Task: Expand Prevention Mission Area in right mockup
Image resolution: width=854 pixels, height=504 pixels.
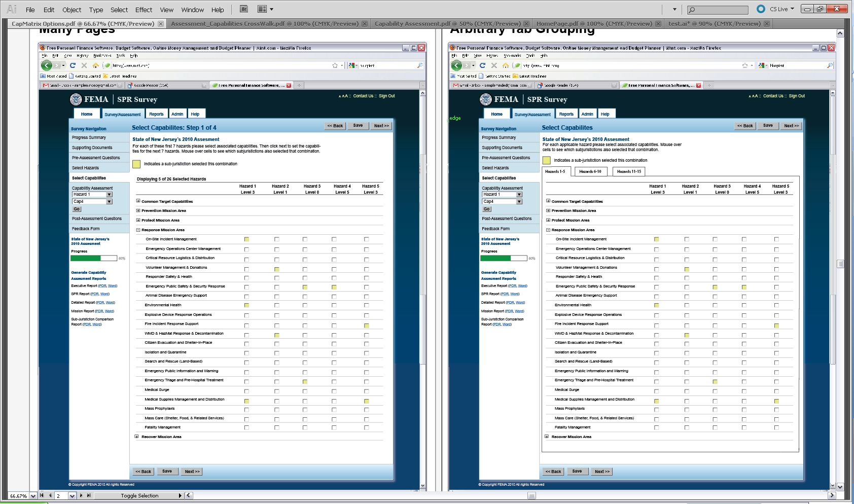Action: [548, 210]
